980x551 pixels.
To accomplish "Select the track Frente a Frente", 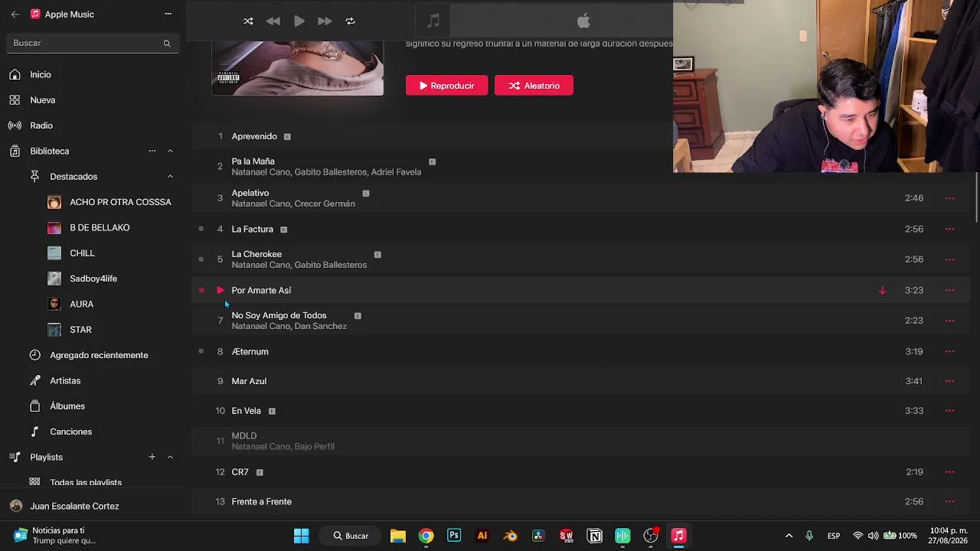I will click(x=262, y=502).
